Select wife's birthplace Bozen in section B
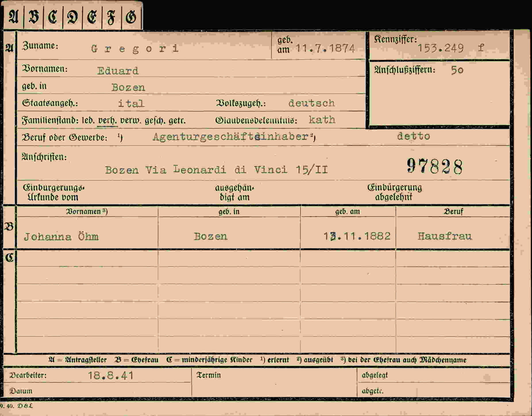532x416 pixels. (x=210, y=236)
